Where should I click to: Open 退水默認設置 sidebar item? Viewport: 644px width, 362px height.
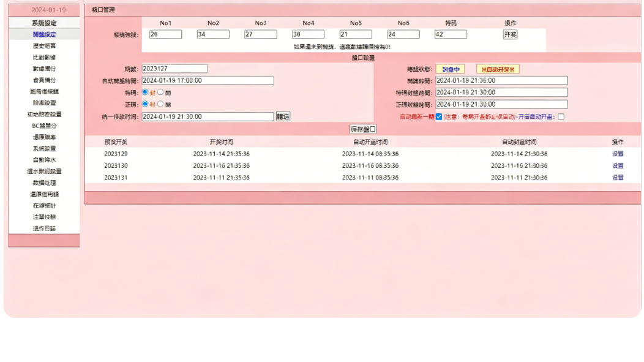[44, 172]
